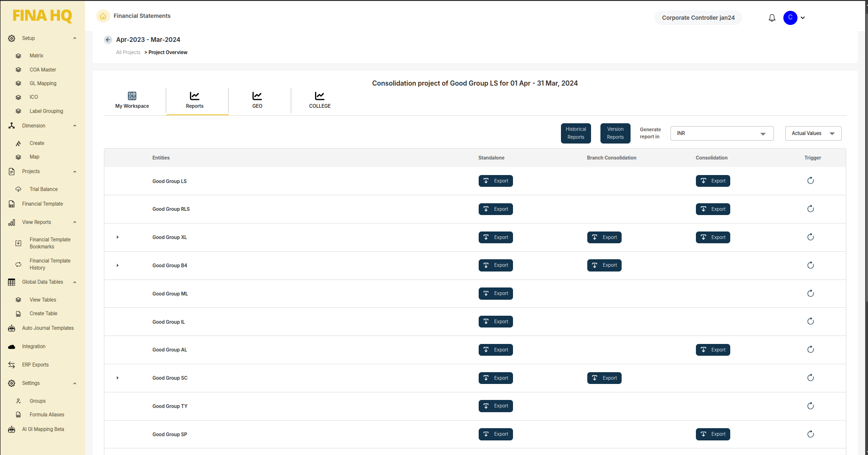868x455 pixels.
Task: Click the user avatar circle labeled C
Action: point(790,18)
